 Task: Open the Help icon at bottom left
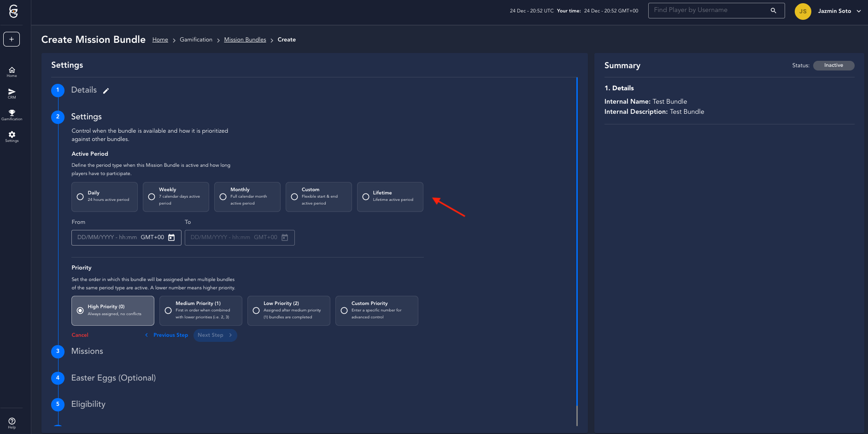coord(12,422)
